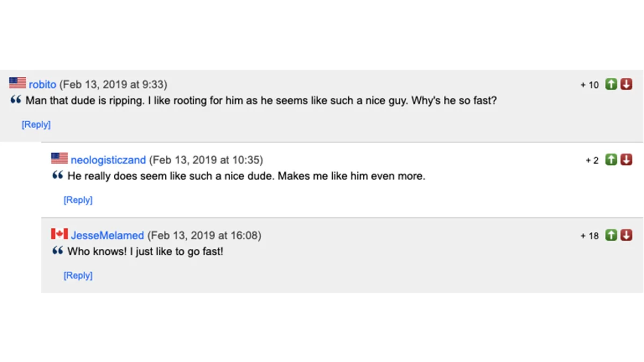The width and height of the screenshot is (644, 362).
Task: Downvote robito's comment
Action: point(626,84)
